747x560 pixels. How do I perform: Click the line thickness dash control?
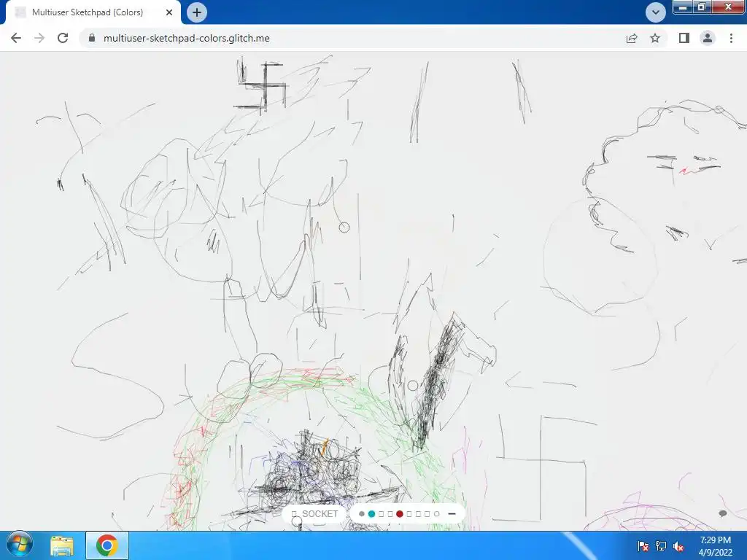point(452,514)
